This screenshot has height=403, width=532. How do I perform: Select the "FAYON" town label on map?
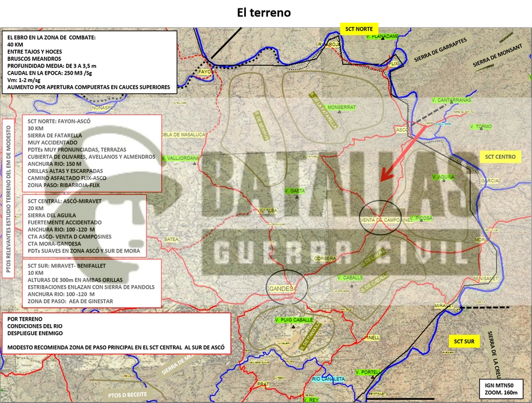[204, 72]
